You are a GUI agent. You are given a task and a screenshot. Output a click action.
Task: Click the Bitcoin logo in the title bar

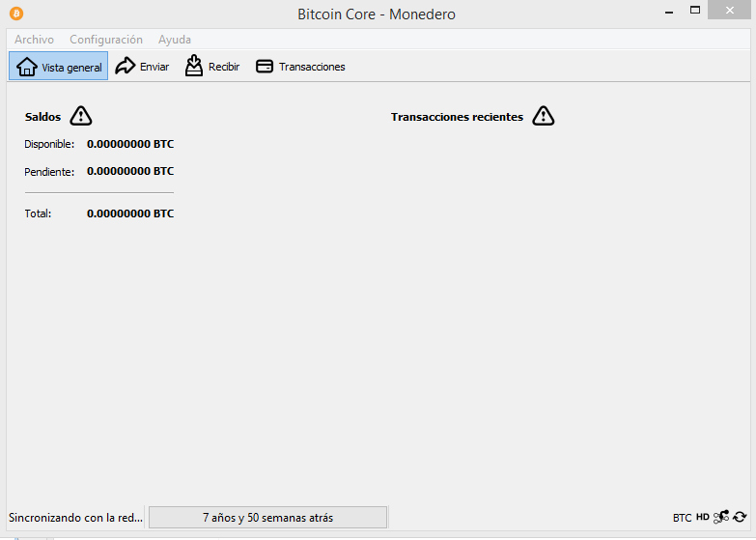tap(16, 14)
